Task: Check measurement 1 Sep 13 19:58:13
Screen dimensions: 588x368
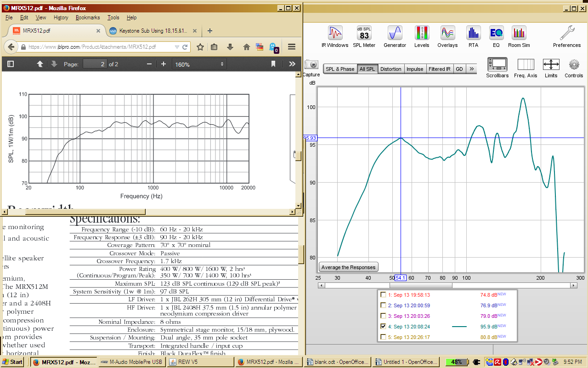Action: pyautogui.click(x=383, y=295)
